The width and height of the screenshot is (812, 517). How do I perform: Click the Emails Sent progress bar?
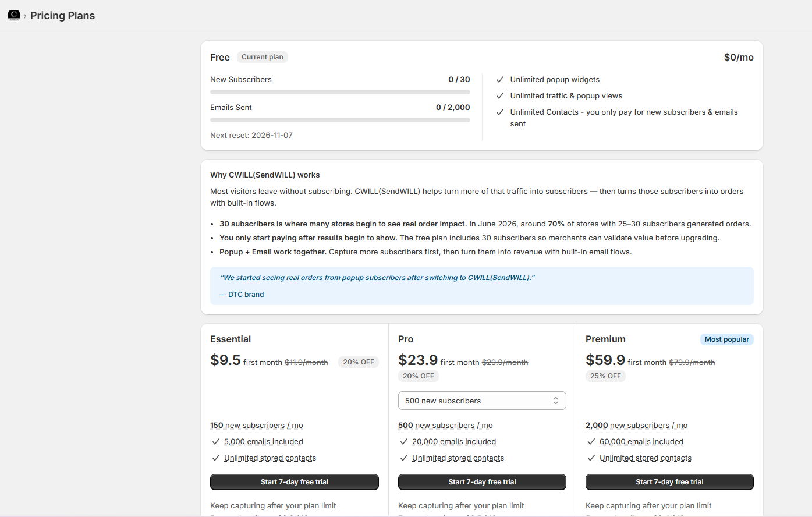(340, 120)
